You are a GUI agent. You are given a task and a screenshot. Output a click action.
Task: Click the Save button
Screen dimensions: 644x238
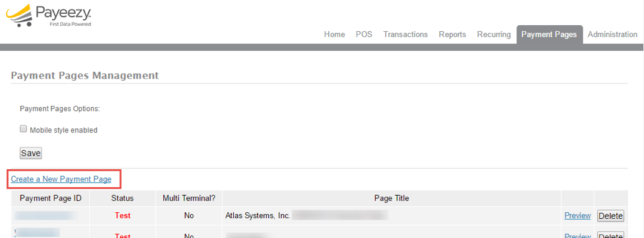(31, 153)
